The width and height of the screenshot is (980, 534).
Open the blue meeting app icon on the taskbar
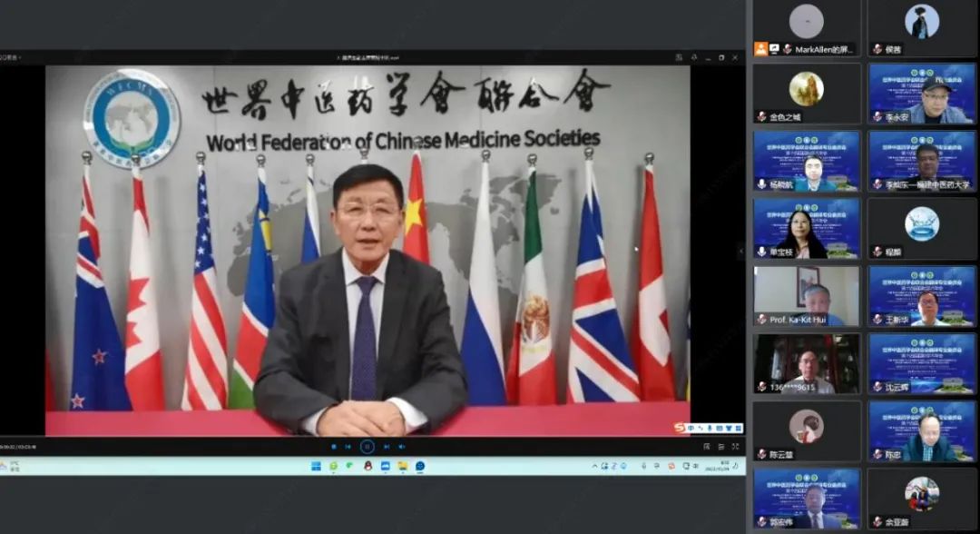click(386, 466)
